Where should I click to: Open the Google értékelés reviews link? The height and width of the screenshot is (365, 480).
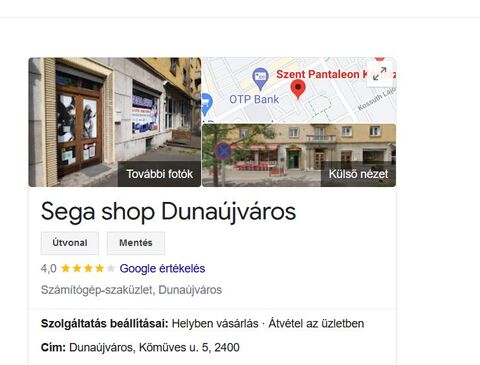[x=162, y=268]
